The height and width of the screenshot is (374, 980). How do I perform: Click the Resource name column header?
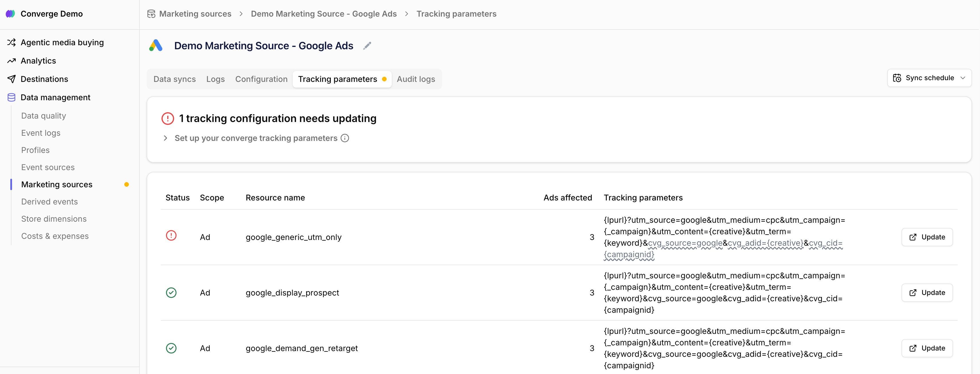click(x=275, y=198)
